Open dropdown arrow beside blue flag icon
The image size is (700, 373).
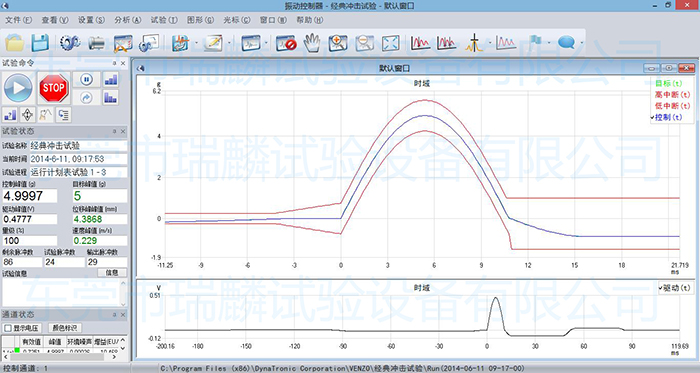pyautogui.click(x=549, y=43)
